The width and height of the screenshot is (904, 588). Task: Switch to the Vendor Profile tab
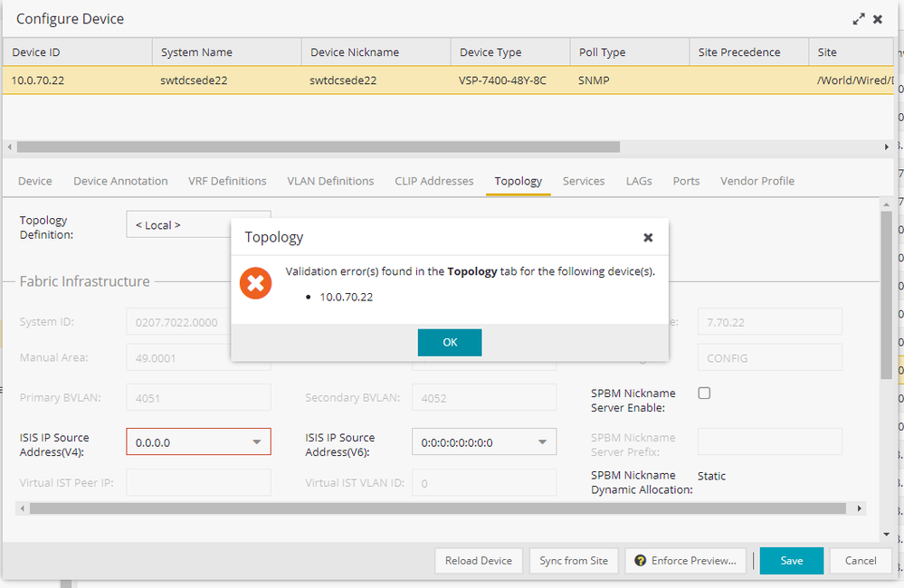click(x=757, y=181)
